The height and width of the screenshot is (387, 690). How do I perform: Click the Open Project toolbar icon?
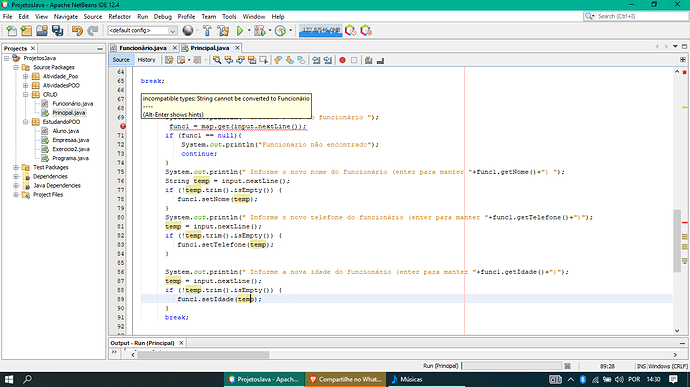(42, 31)
